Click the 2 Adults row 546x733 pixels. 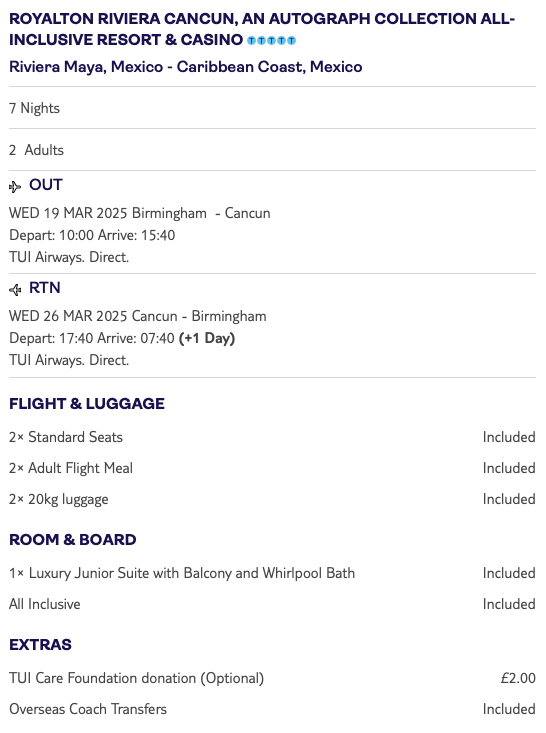tap(272, 150)
